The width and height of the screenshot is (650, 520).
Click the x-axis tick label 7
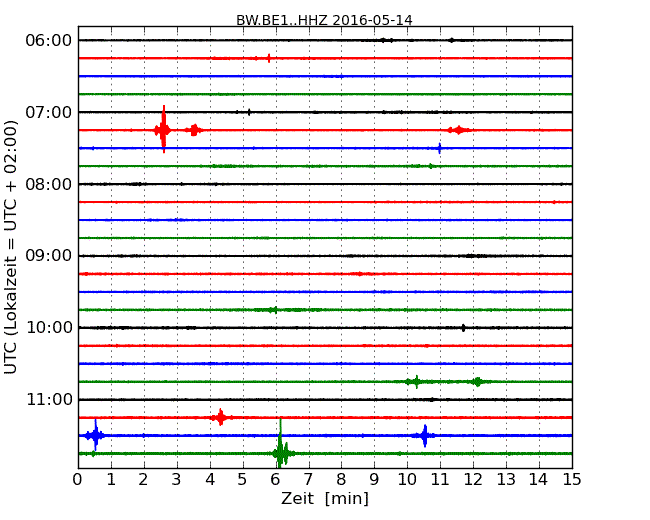tap(308, 479)
